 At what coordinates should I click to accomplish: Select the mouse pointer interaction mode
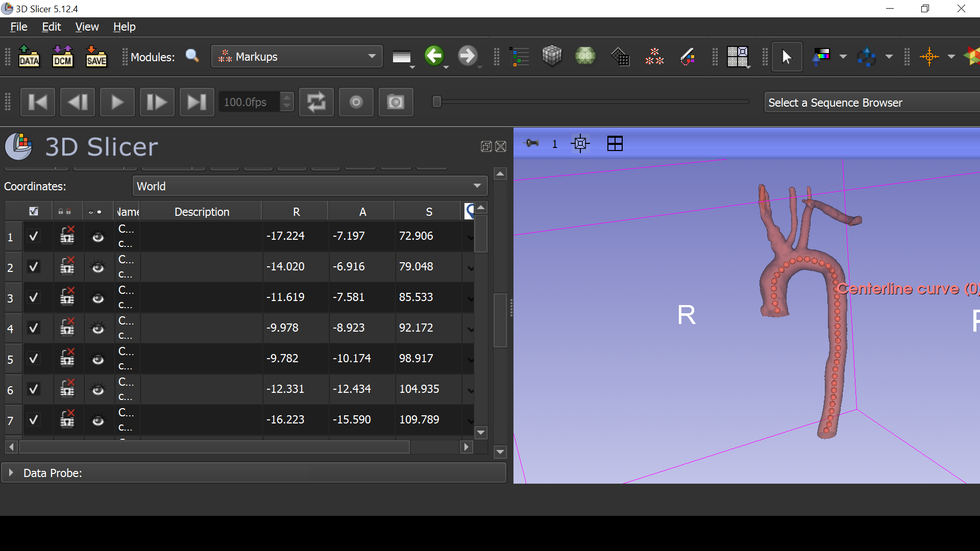tap(787, 57)
